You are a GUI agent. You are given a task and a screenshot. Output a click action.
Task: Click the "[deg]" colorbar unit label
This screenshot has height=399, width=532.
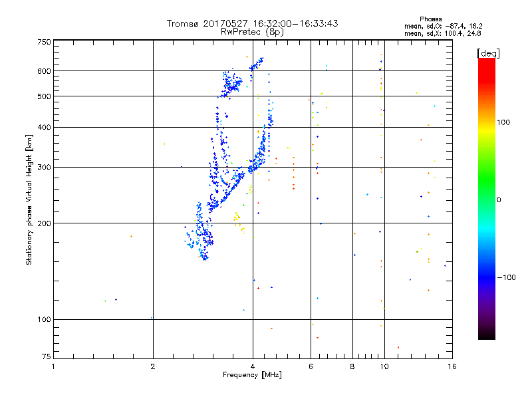click(488, 53)
